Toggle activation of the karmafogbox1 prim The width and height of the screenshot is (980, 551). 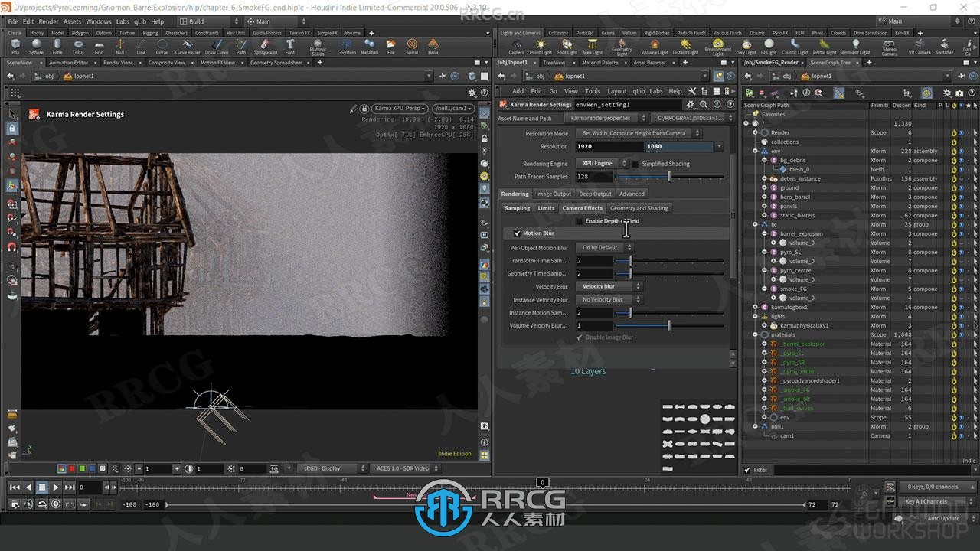click(x=954, y=307)
